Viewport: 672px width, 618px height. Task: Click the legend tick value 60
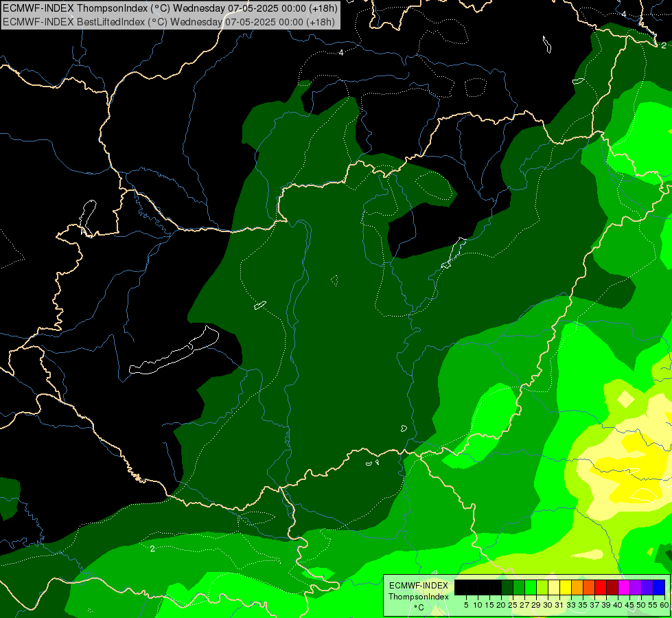tap(664, 605)
